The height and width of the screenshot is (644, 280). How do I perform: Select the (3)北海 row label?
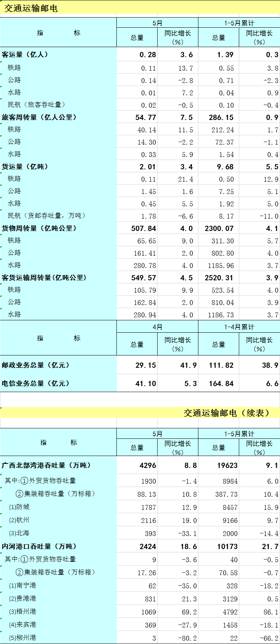tap(19, 533)
